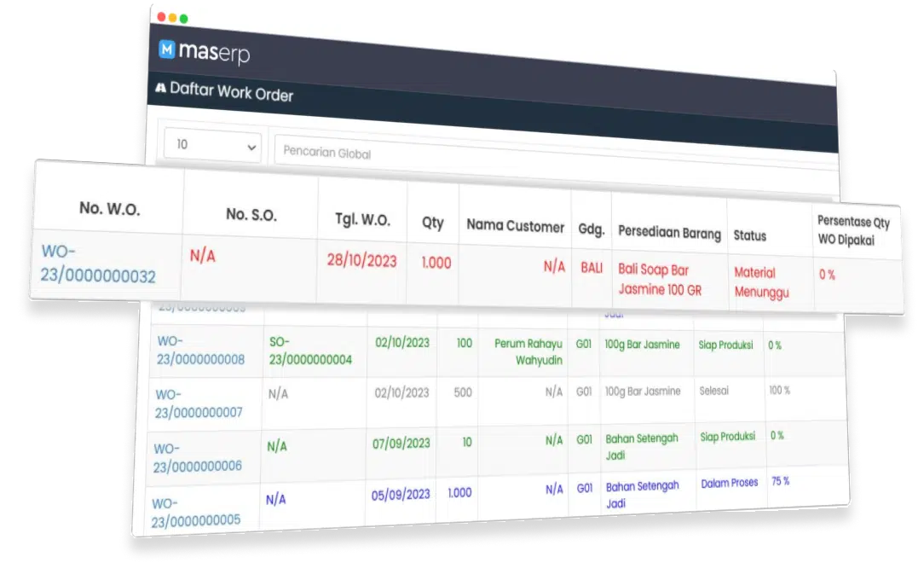This screenshot has width=924, height=580.
Task: Open work order WO-23/0000000006 link
Action: [198, 457]
